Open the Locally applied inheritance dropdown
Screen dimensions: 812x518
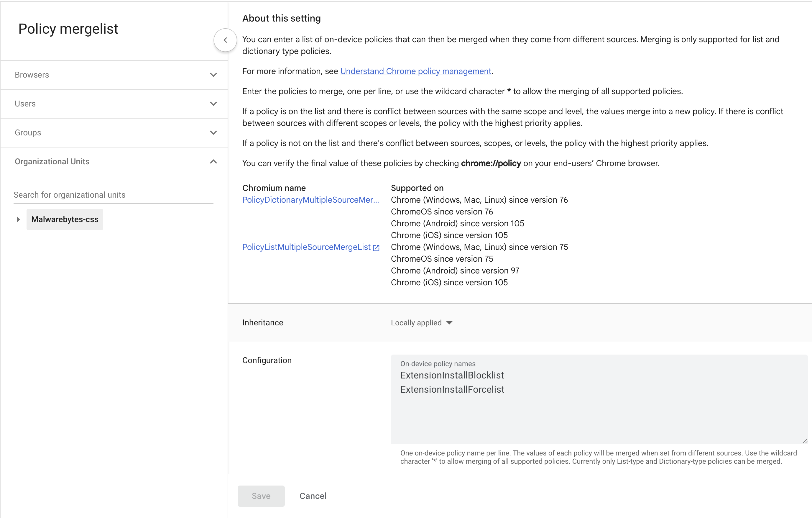(422, 323)
